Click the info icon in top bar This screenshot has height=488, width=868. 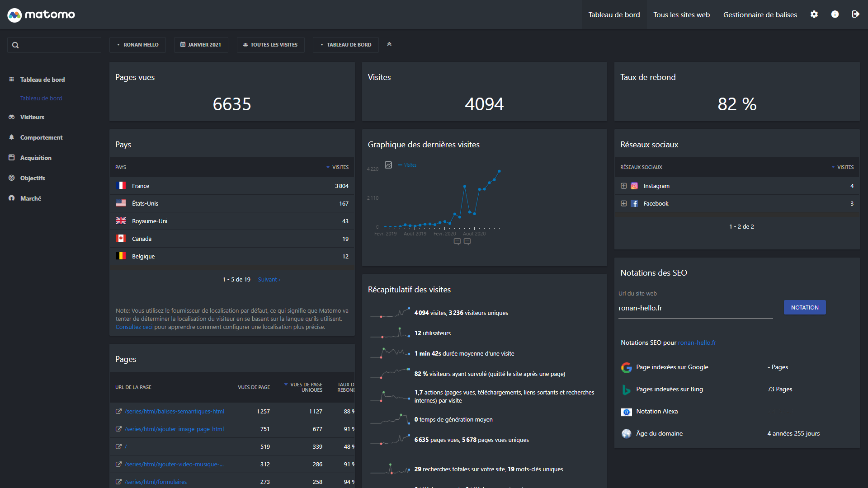pos(835,14)
